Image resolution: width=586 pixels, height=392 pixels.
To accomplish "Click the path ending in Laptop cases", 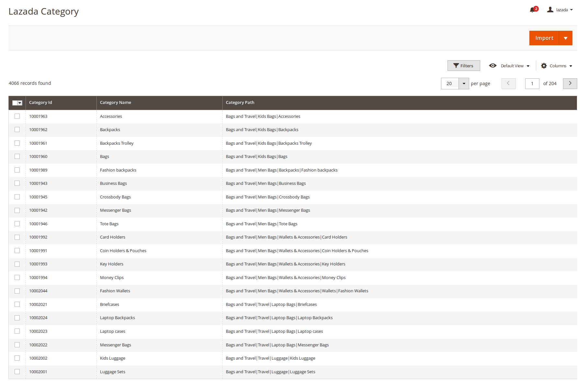I will click(x=274, y=331).
